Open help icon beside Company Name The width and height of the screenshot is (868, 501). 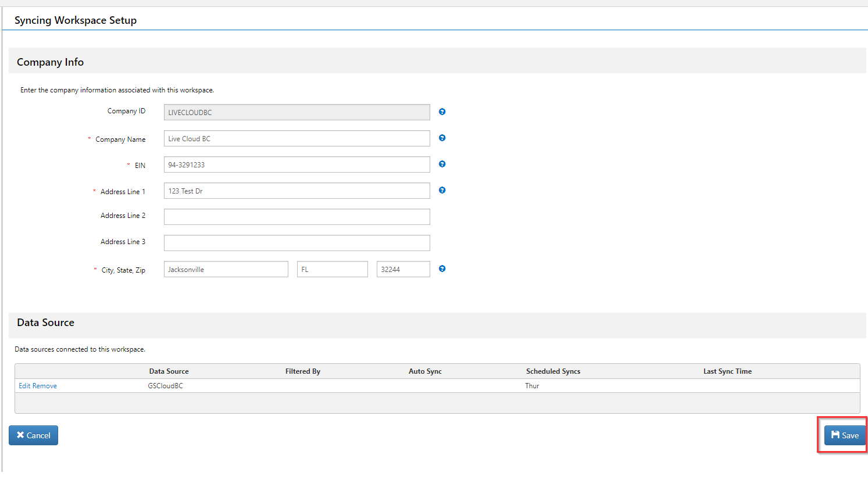click(442, 138)
